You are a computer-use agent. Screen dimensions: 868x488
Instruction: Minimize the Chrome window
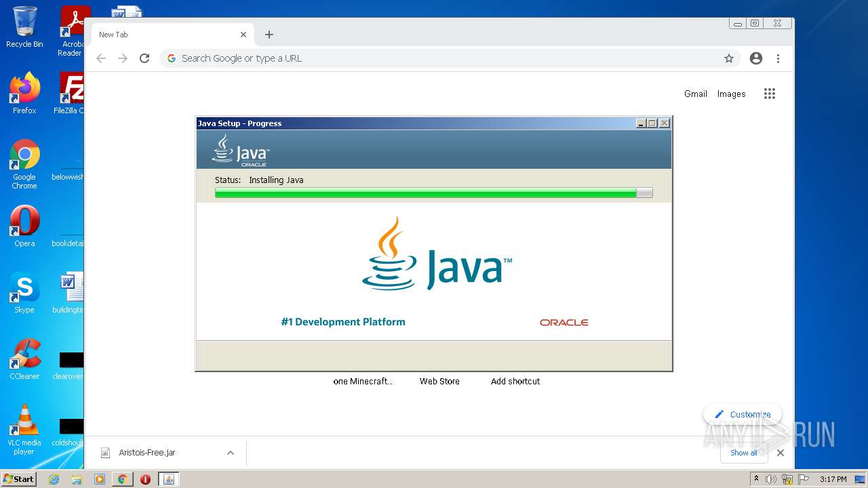click(737, 23)
